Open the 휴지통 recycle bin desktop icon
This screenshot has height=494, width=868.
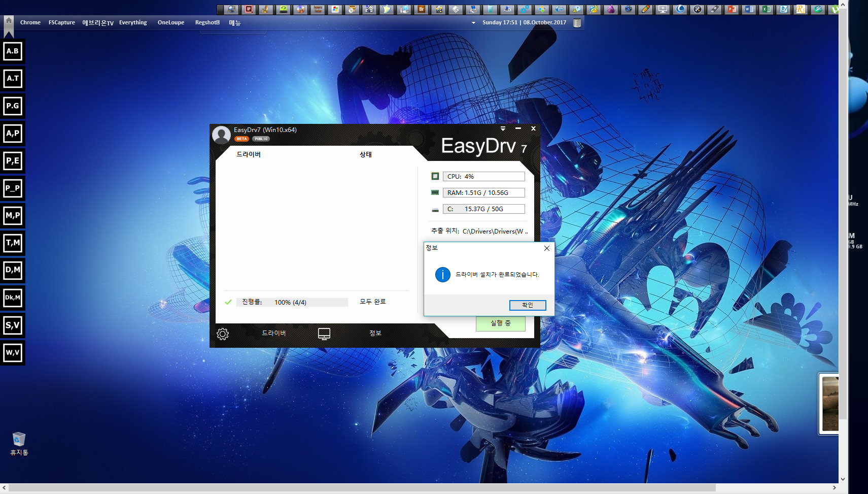[19, 444]
